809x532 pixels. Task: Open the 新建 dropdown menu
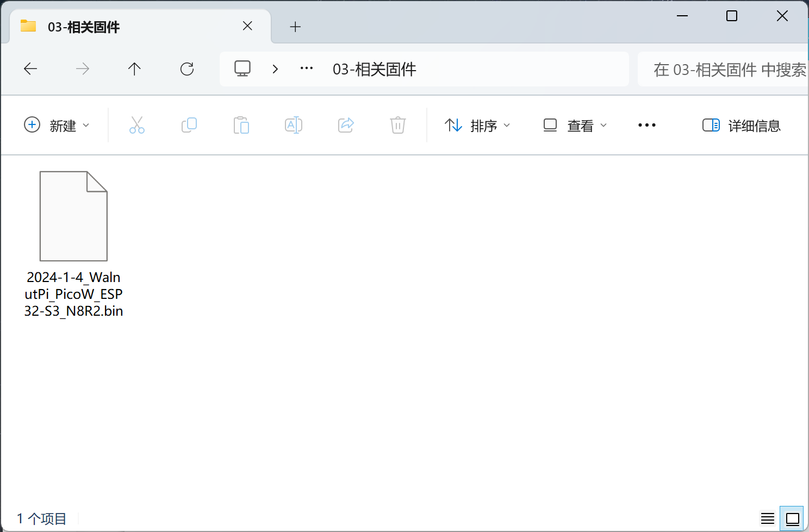[57, 125]
